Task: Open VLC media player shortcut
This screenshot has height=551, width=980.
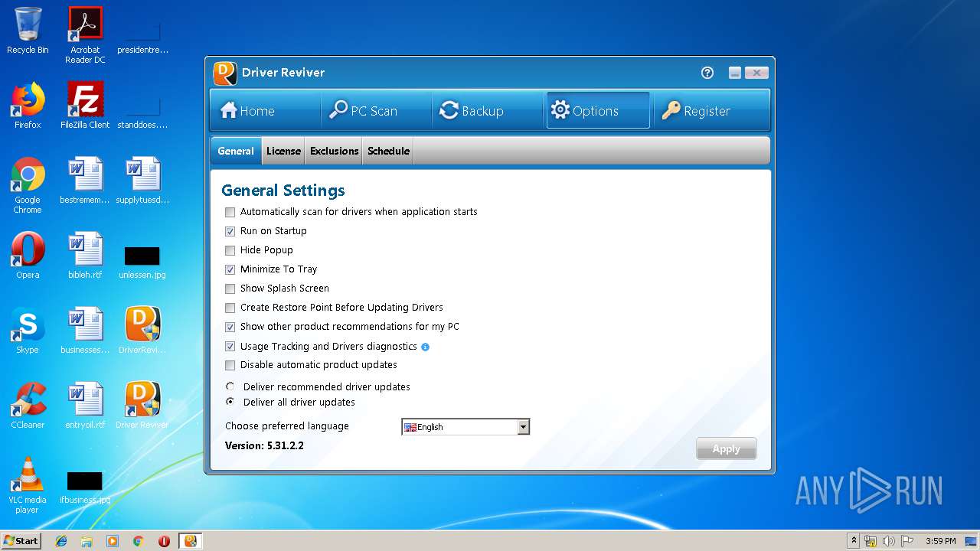Action: 28,485
